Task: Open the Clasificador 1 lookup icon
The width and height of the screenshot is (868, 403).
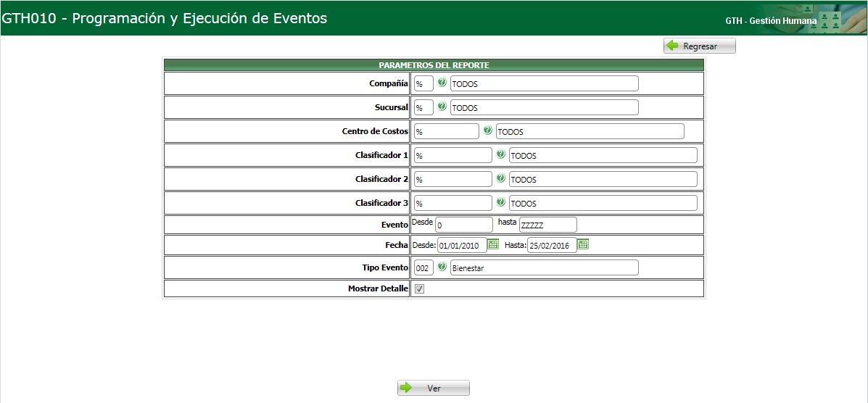Action: (x=500, y=154)
